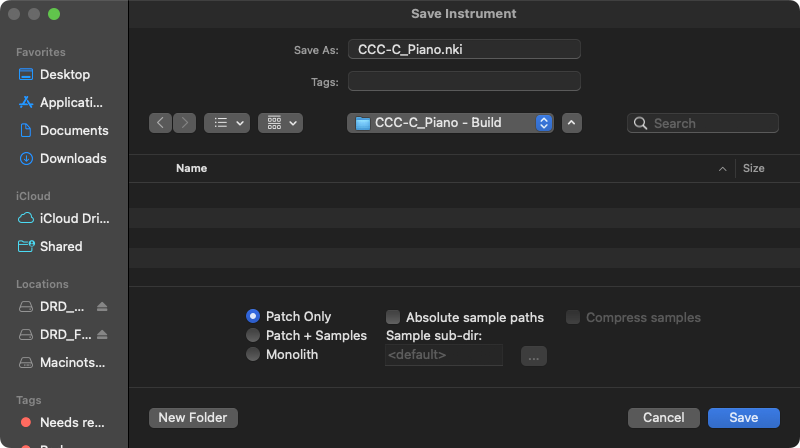Open iCloud Drive in sidebar
Image resolution: width=800 pixels, height=448 pixels.
coord(74,219)
